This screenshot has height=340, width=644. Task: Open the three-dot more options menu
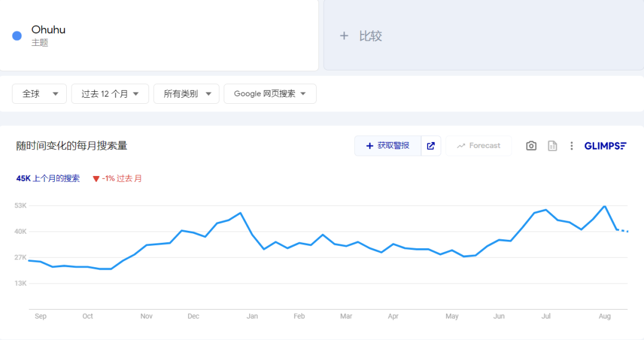coord(571,146)
